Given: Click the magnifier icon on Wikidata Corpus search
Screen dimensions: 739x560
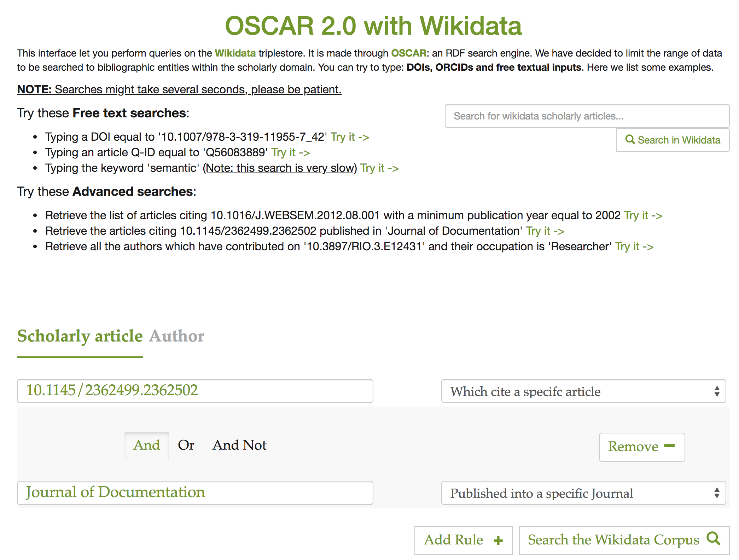Looking at the screenshot, I should pyautogui.click(x=713, y=539).
